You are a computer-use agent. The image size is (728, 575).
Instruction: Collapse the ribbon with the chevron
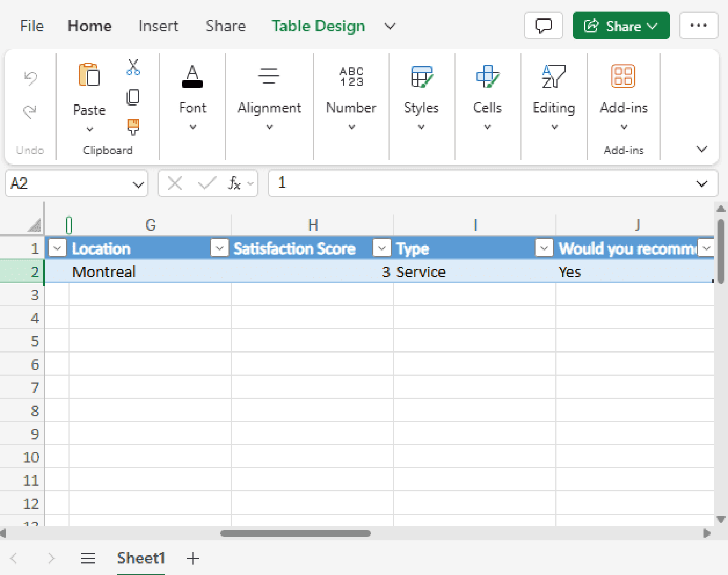(702, 149)
